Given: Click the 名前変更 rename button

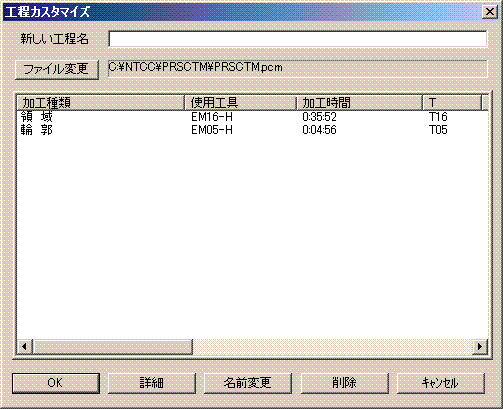Looking at the screenshot, I should pos(248,383).
